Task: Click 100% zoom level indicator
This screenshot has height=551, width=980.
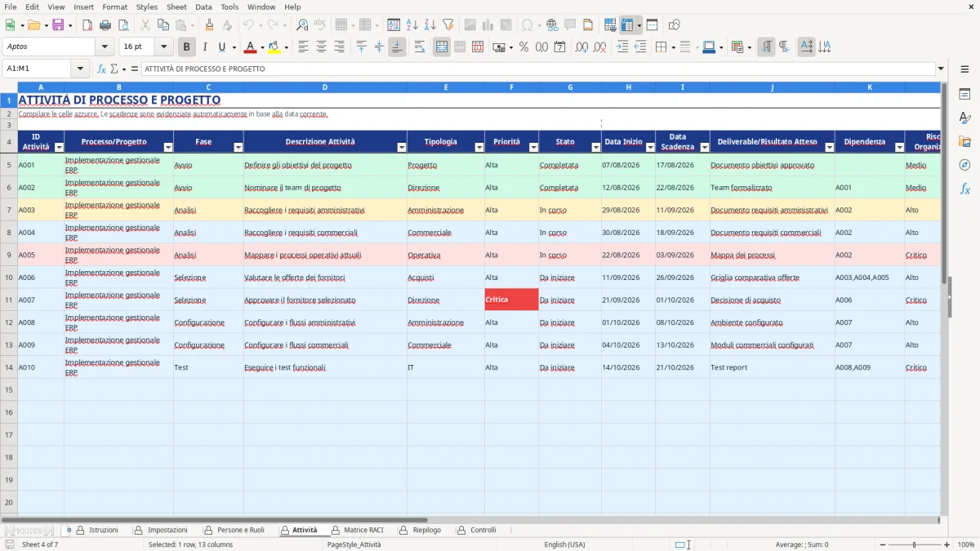Action: tap(966, 544)
